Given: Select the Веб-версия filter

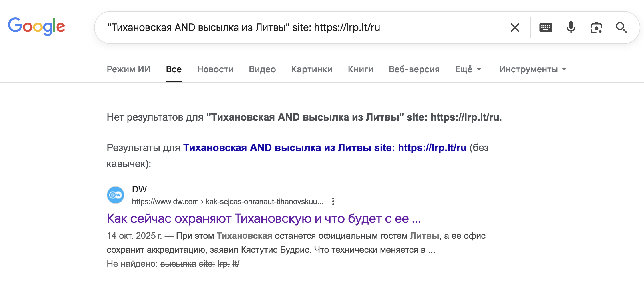Looking at the screenshot, I should 414,69.
